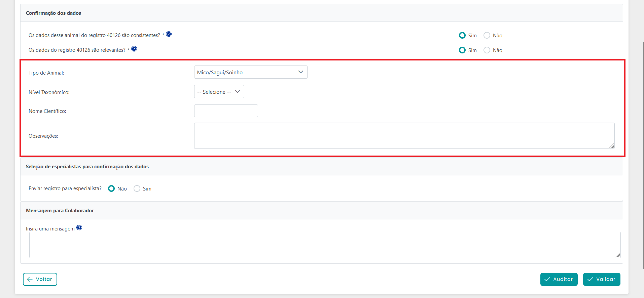
Task: Click the Enviar registro para especialista text
Action: 65,188
